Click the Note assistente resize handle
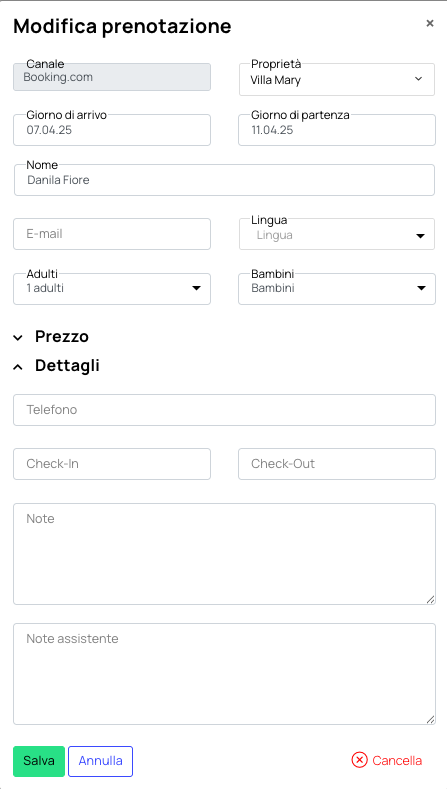Image resolution: width=447 pixels, height=789 pixels. [430, 720]
